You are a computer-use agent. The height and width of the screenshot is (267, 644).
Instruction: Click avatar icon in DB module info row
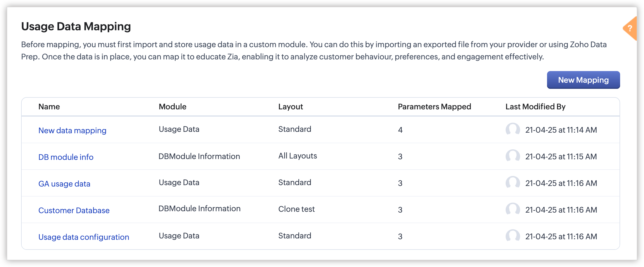[x=513, y=156]
